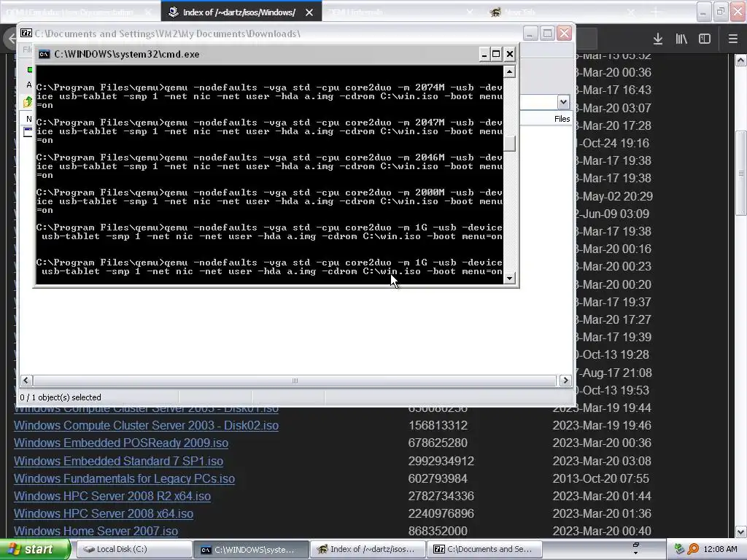The width and height of the screenshot is (747, 560).
Task: Click the favicon on Index of tab
Action: 174,12
